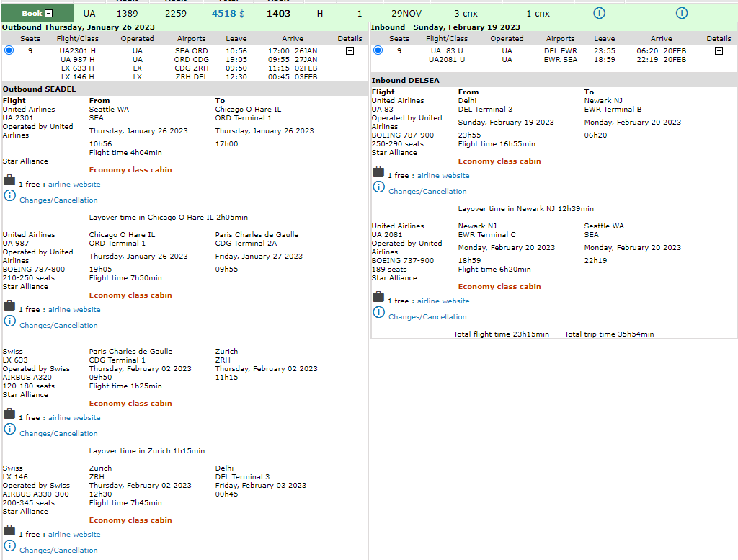This screenshot has width=738, height=560.
Task: Collapse the fare using the box beside Book
Action: click(48, 13)
